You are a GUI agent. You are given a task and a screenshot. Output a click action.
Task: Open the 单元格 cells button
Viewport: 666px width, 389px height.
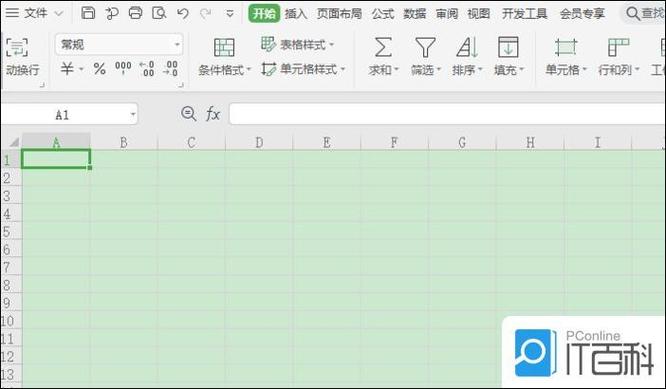565,57
